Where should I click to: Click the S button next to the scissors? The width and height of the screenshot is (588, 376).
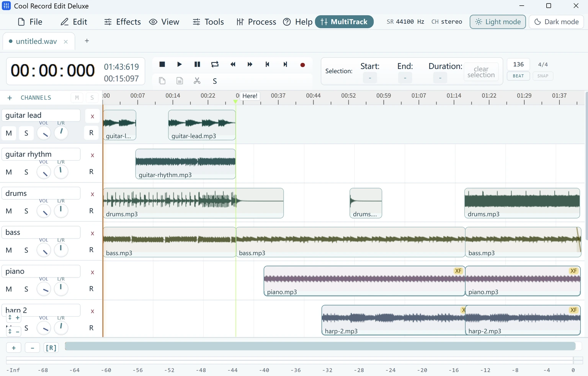pyautogui.click(x=215, y=81)
